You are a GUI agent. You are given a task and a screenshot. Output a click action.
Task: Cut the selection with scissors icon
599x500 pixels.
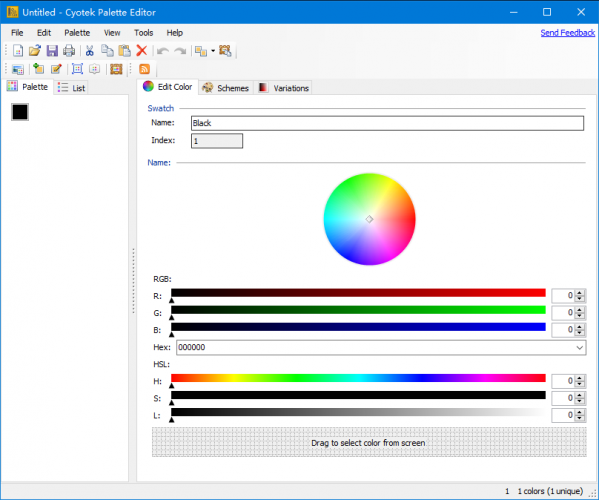[x=90, y=50]
